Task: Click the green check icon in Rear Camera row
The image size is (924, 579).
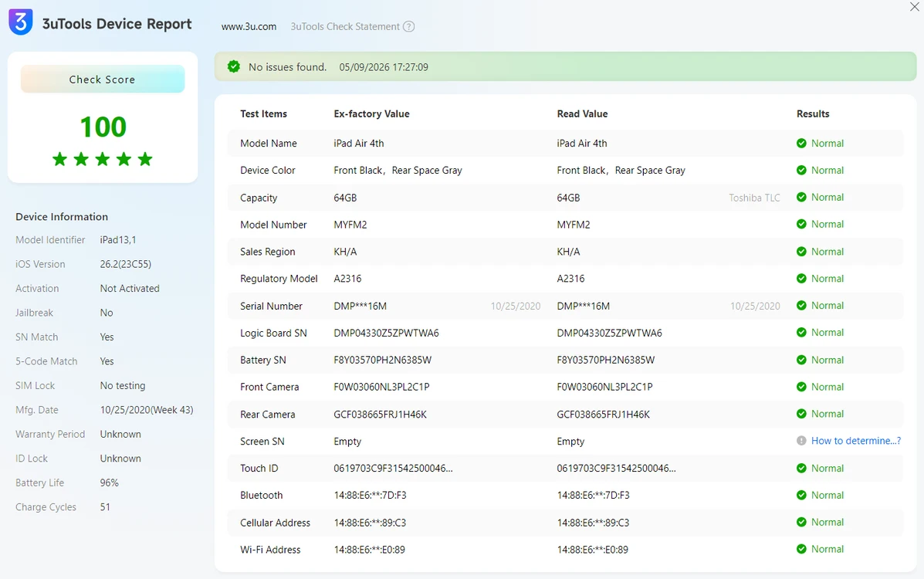Action: point(801,414)
